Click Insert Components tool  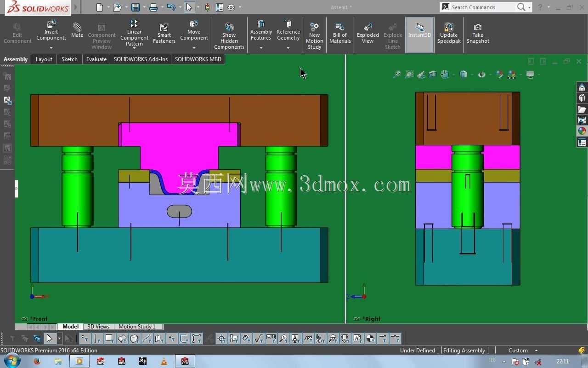pyautogui.click(x=51, y=30)
